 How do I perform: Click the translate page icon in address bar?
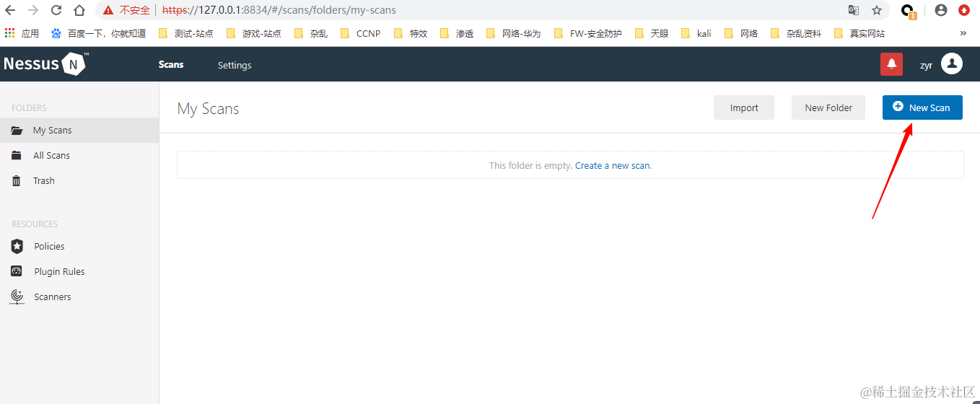tap(854, 10)
